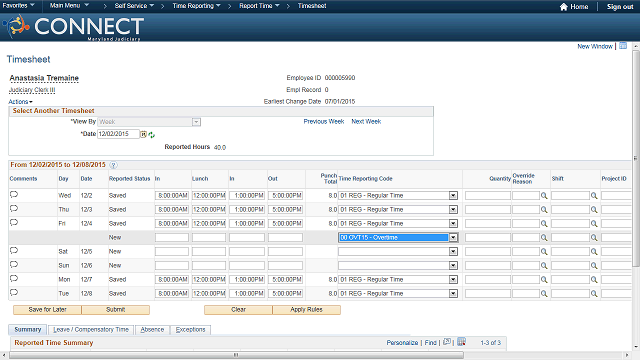Click the Connect Maryland Judiciary logo
The height and width of the screenshot is (360, 640).
[73, 27]
